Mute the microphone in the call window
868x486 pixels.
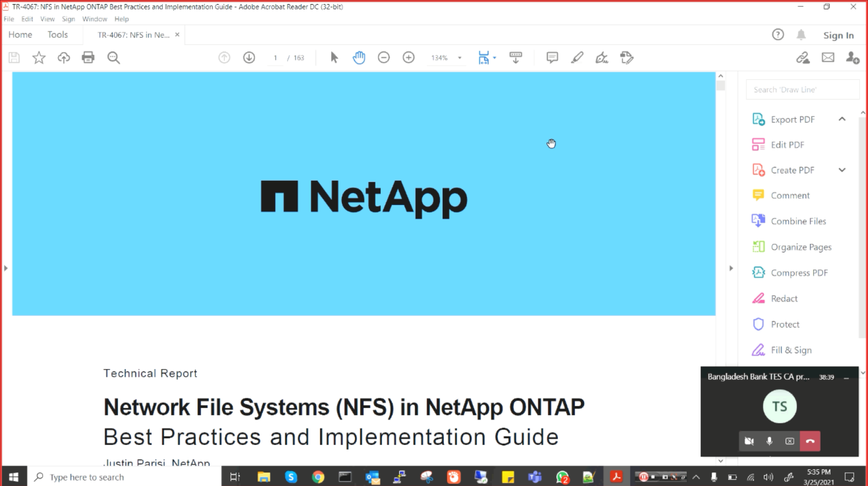[770, 441]
